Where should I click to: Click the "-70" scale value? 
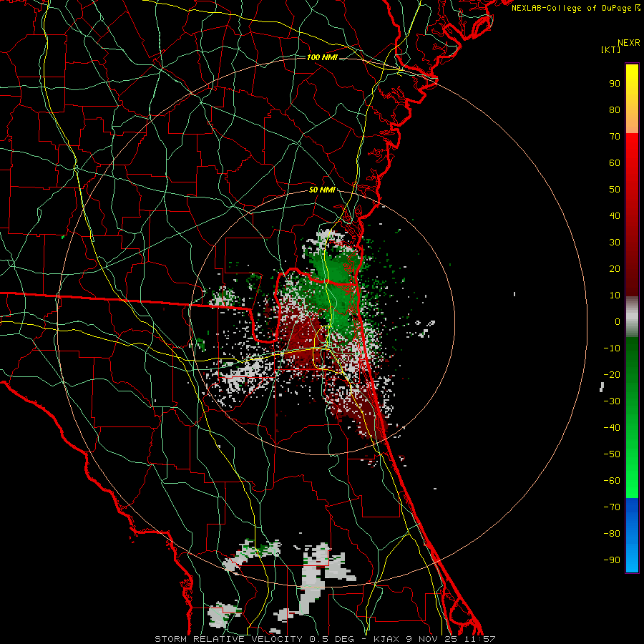click(x=612, y=507)
